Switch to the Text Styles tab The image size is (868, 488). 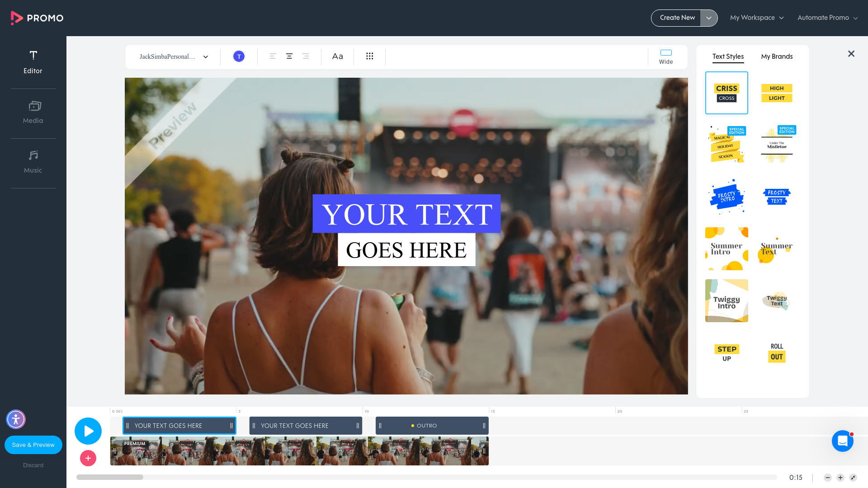point(728,56)
